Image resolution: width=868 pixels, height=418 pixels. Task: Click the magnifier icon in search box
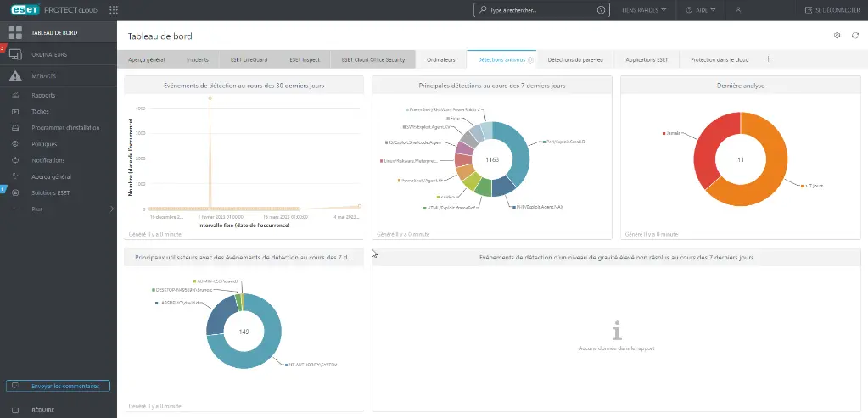click(483, 10)
